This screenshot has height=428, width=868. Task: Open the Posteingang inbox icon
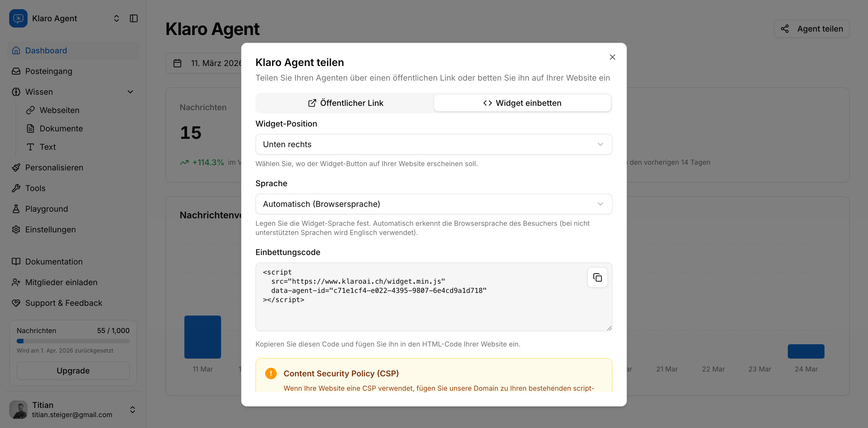click(16, 71)
